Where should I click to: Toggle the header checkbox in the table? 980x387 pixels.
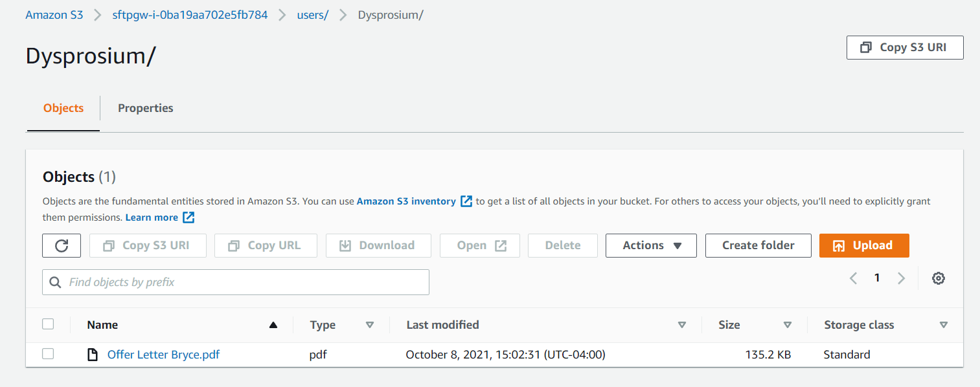[48, 324]
